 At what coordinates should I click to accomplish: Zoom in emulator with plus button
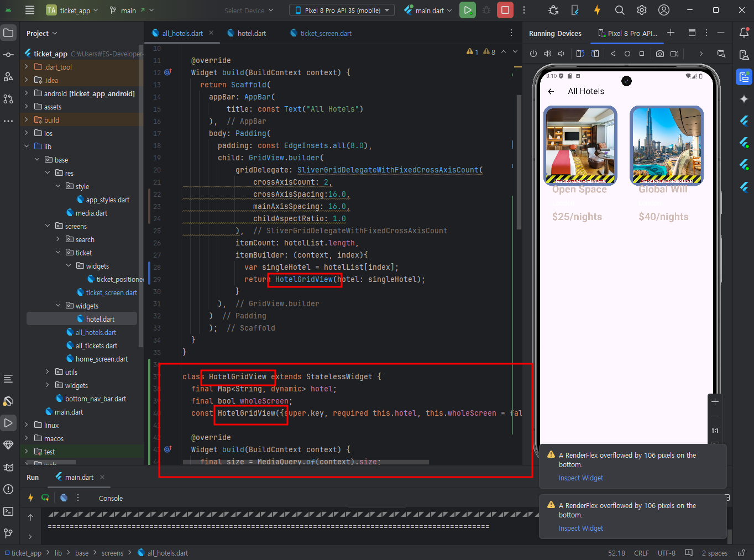coord(715,402)
